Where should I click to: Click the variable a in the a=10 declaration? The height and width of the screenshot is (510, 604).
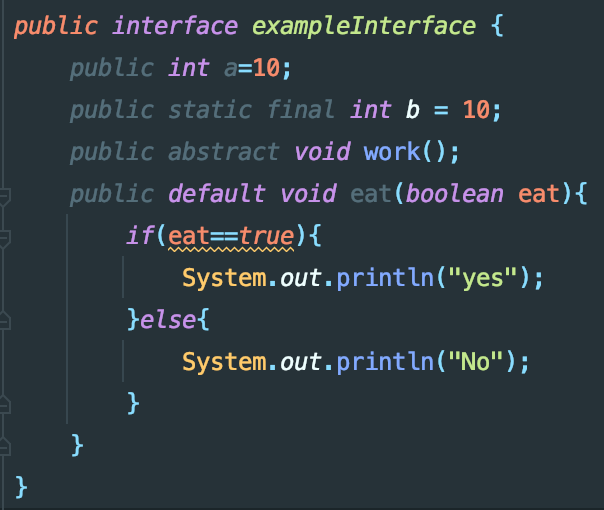[x=231, y=69]
